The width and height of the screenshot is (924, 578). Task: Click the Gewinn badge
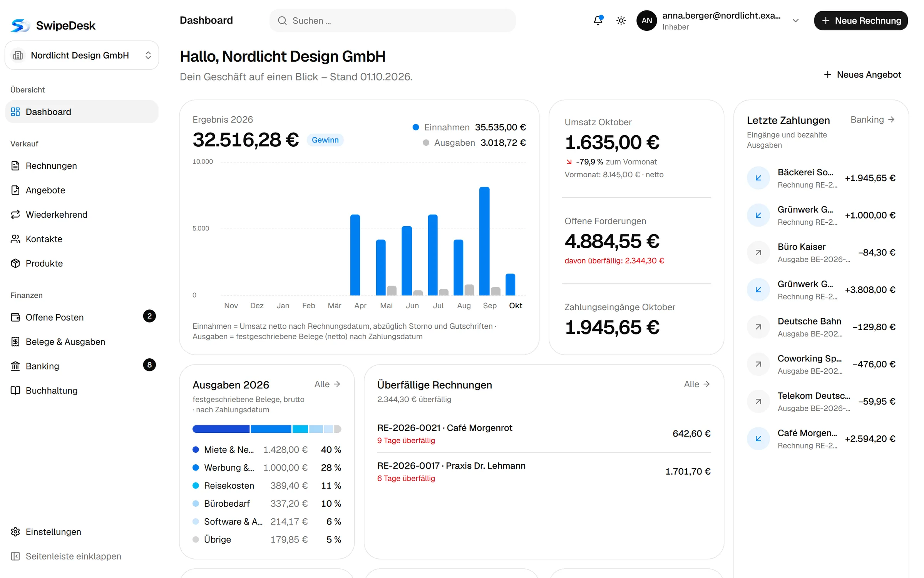pos(325,140)
